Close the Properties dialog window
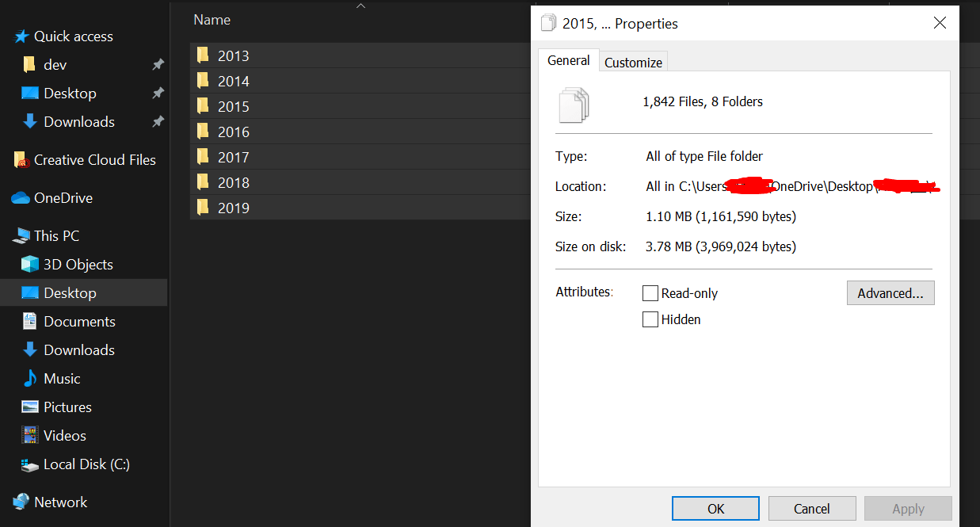Viewport: 980px width, 527px height. 940,23
